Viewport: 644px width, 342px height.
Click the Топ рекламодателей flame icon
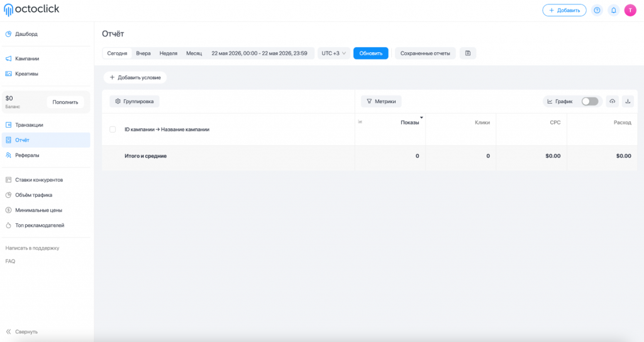pos(8,226)
